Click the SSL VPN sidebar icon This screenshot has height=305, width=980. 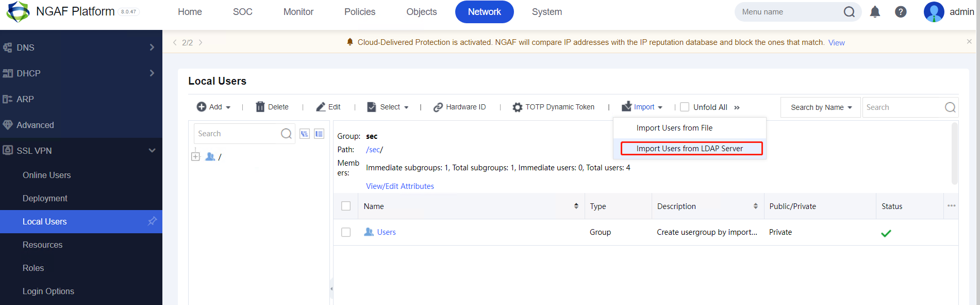click(8, 151)
